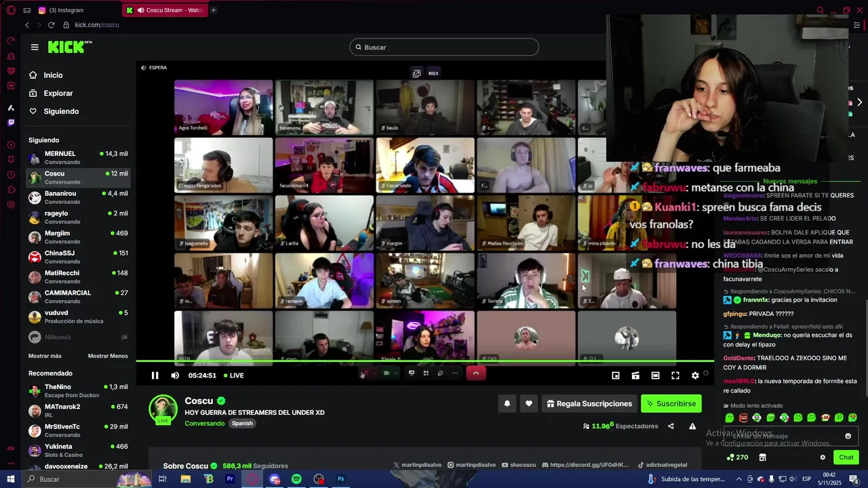The width and height of the screenshot is (868, 488).
Task: Enable notifications with bell icon
Action: [x=507, y=404]
